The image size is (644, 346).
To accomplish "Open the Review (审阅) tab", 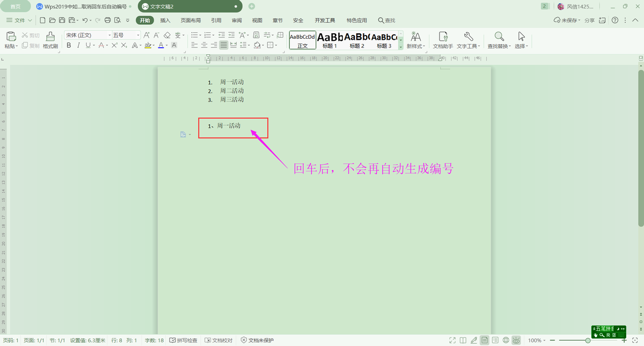I will click(x=237, y=20).
